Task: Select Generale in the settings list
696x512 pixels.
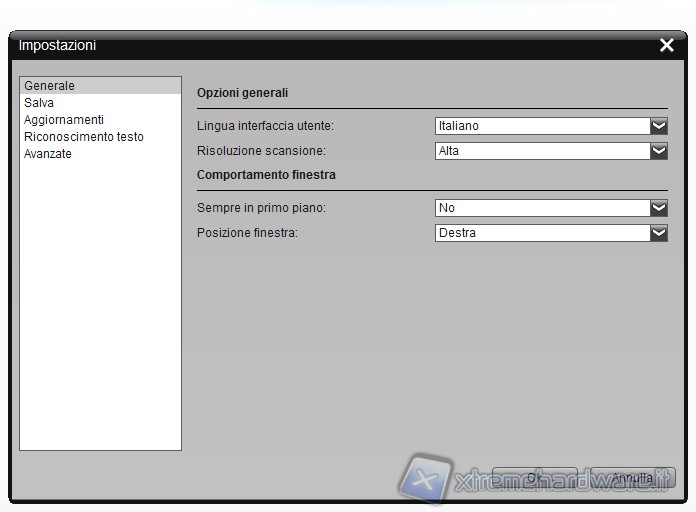Action: (50, 86)
